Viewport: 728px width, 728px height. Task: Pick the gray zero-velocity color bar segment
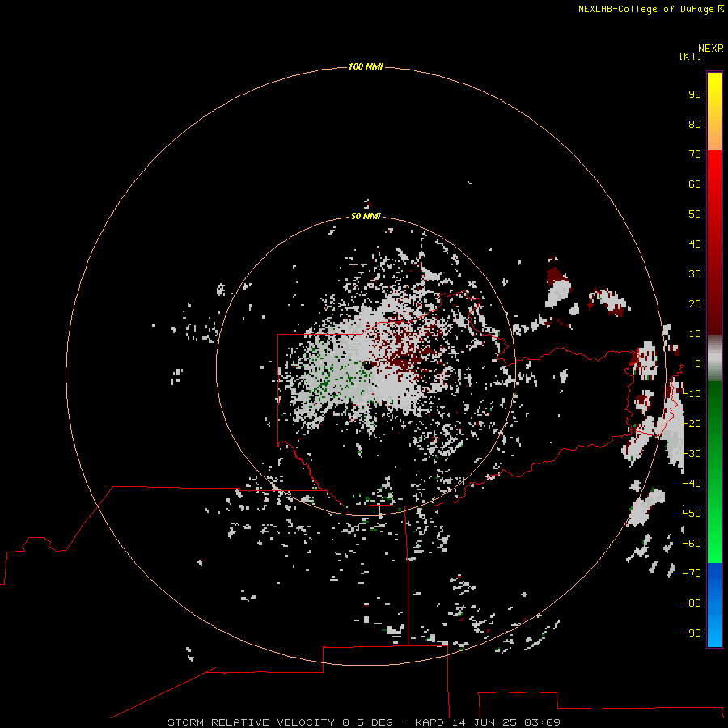[714, 358]
